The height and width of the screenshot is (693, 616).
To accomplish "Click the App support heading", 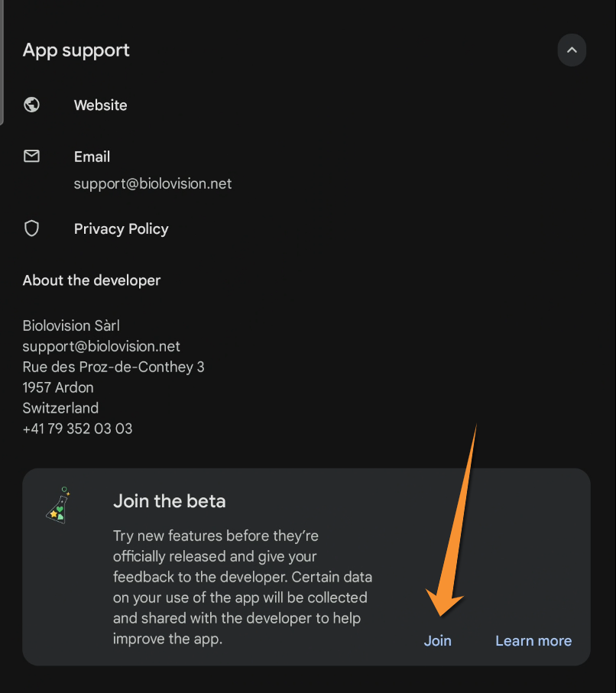I will click(x=76, y=50).
